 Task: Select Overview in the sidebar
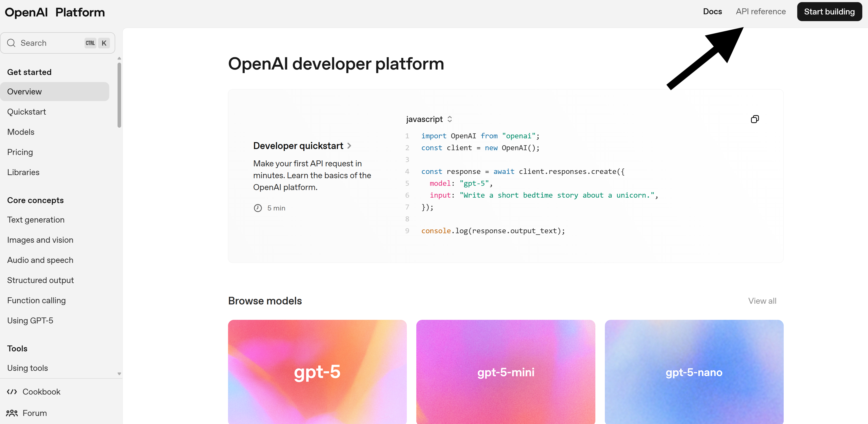coord(55,92)
